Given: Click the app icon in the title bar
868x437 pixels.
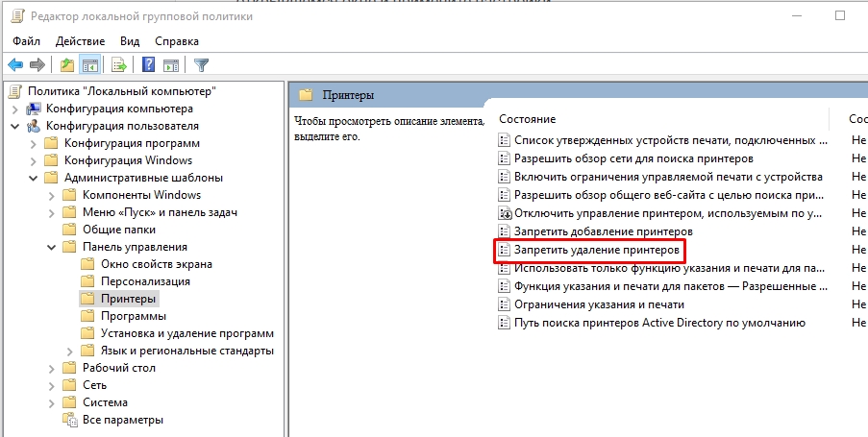Looking at the screenshot, I should pyautogui.click(x=18, y=16).
